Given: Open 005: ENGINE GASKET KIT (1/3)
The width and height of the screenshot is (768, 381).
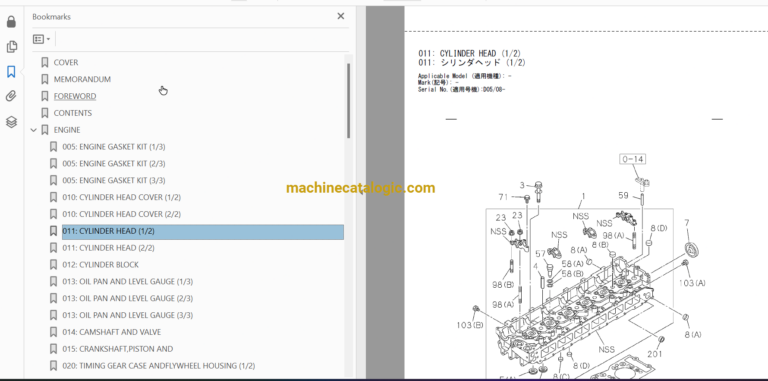Looking at the screenshot, I should pyautogui.click(x=114, y=146).
